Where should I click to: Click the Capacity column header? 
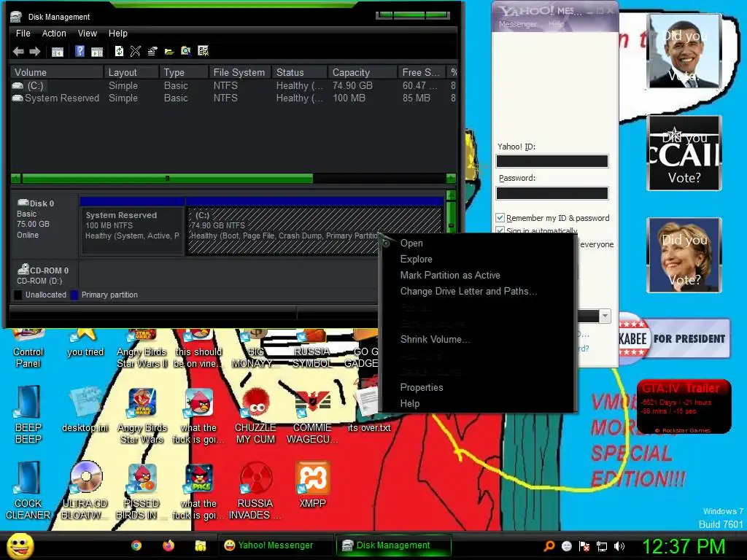click(363, 72)
